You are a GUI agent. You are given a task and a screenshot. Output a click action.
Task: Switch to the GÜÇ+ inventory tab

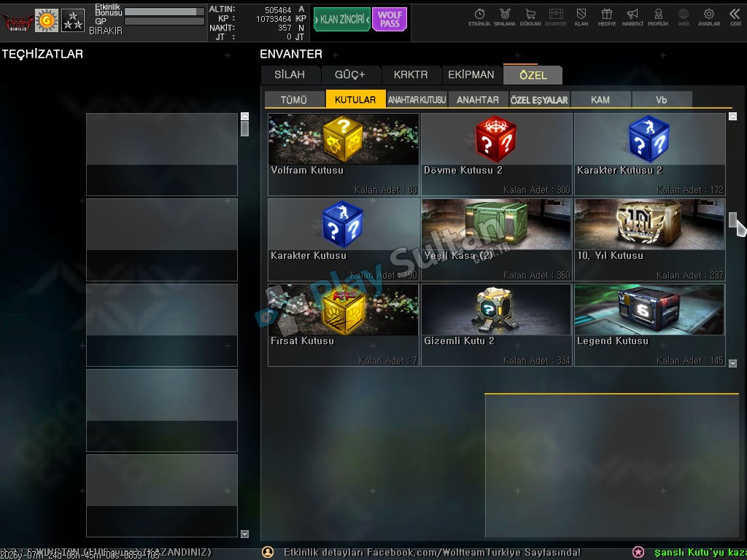point(350,75)
